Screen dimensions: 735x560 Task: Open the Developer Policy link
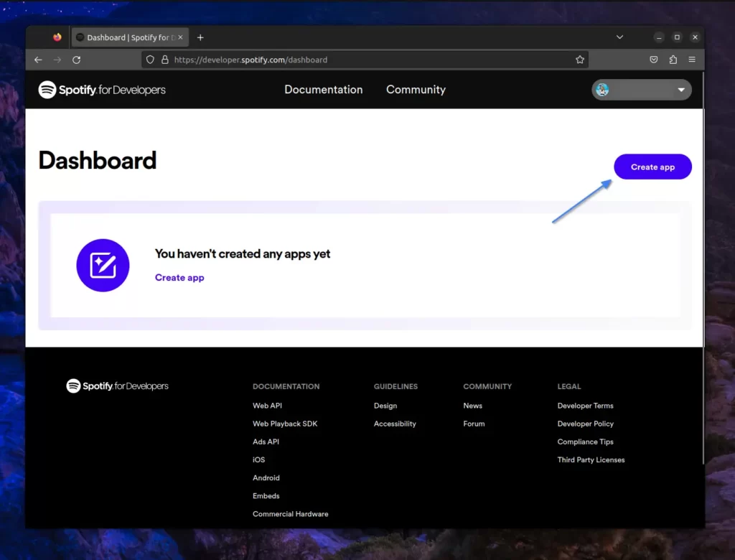[x=586, y=424]
